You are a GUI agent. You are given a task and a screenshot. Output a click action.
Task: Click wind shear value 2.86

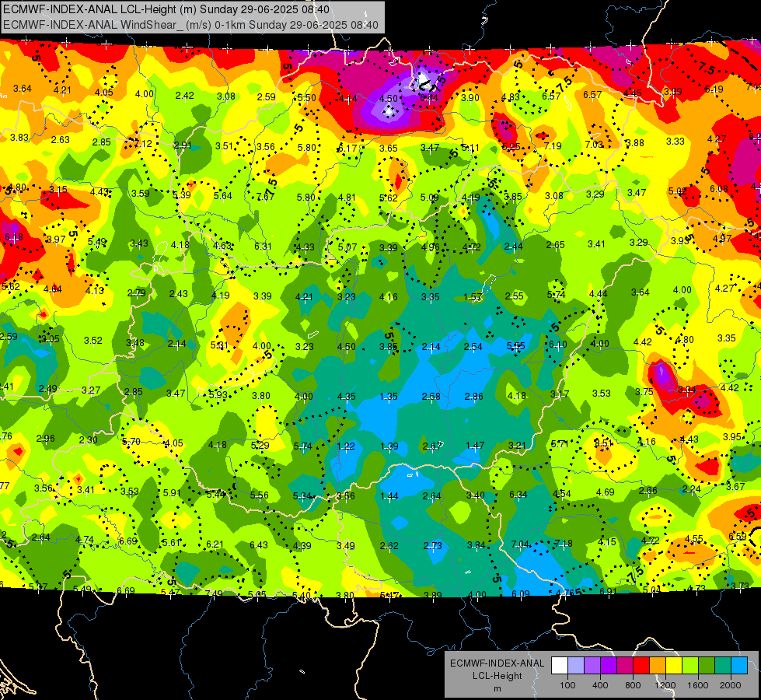(x=473, y=397)
